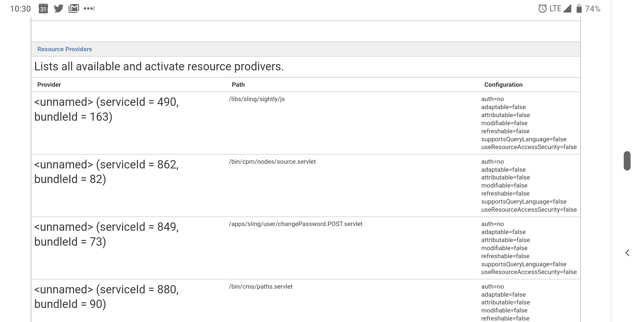Toggle useResourceAccessSecurity=false setting
Image resolution: width=644 pixels, height=322 pixels.
point(529,147)
